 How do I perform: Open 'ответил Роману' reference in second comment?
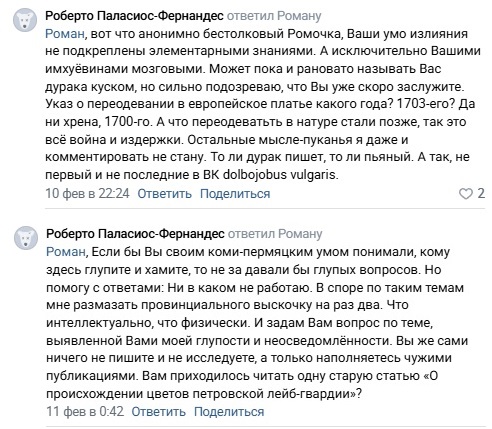[x=275, y=234]
